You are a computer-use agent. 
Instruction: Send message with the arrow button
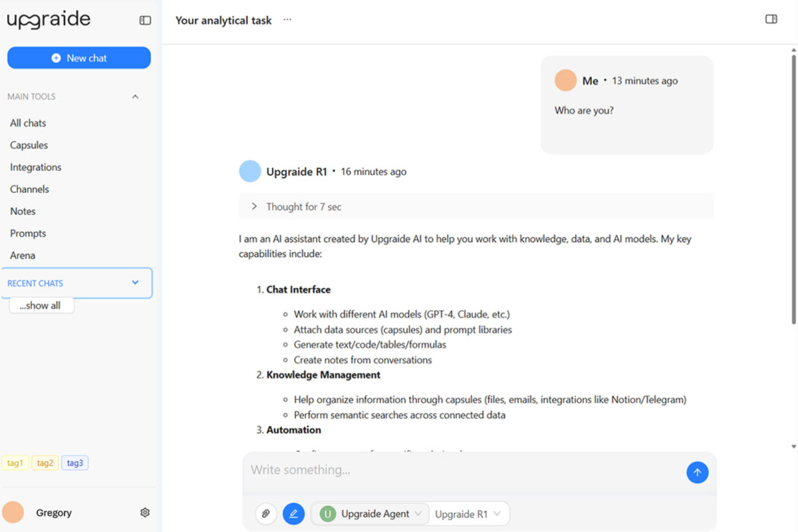pos(698,473)
